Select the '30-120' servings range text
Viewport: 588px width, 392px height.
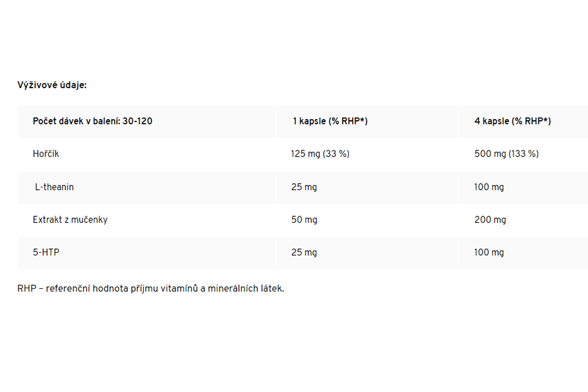pyautogui.click(x=137, y=121)
